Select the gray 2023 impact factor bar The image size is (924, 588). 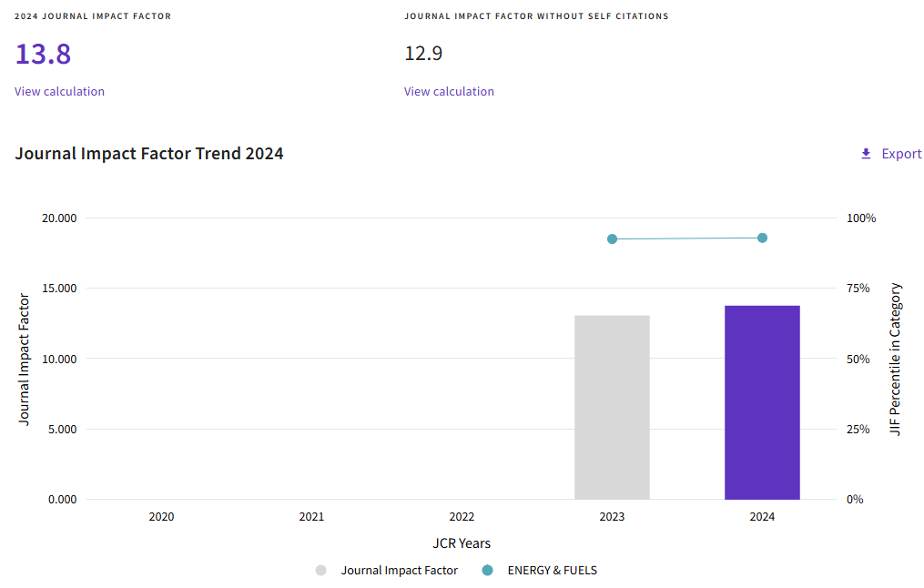pyautogui.click(x=613, y=407)
